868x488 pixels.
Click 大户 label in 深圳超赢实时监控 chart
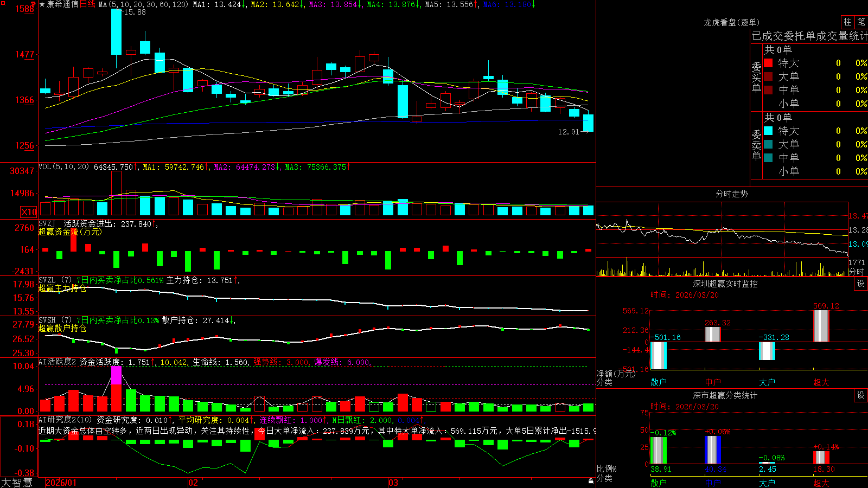coord(767,382)
